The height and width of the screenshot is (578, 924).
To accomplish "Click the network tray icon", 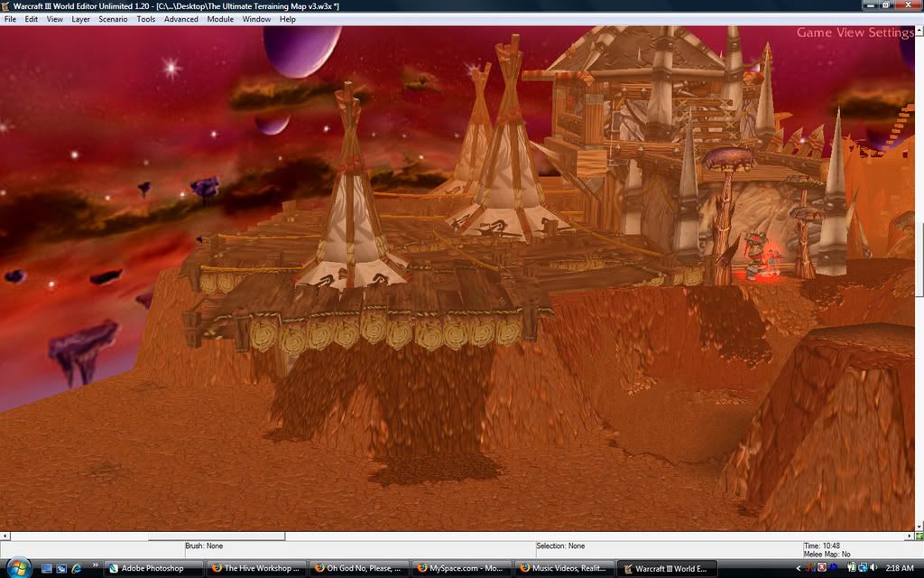I will [x=863, y=567].
